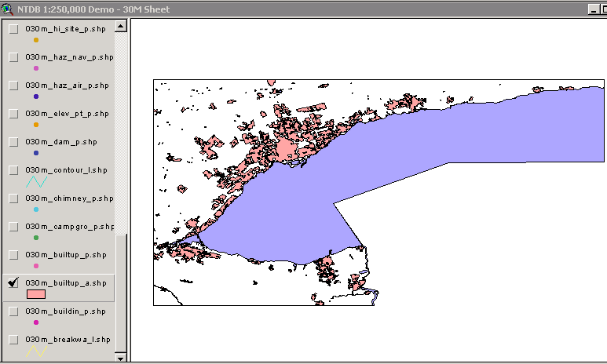Click the magenta point symbol for buildin_p
Viewport: 607px width, 364px height.
point(36,322)
